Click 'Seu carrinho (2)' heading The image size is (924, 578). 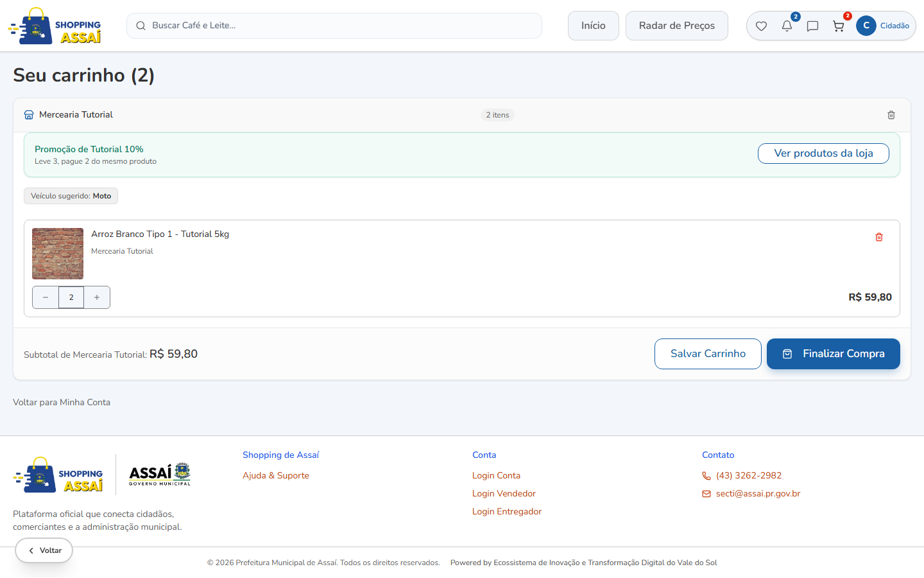click(83, 75)
